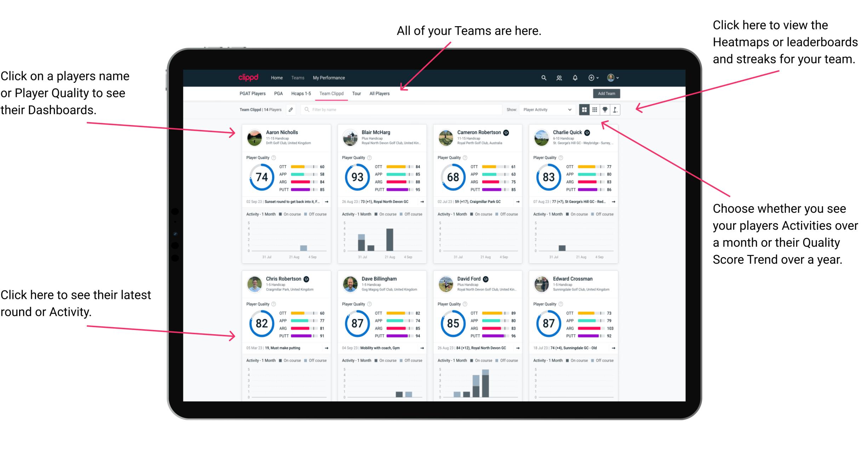The width and height of the screenshot is (868, 467).
Task: Click the search magnifier icon
Action: click(x=543, y=78)
